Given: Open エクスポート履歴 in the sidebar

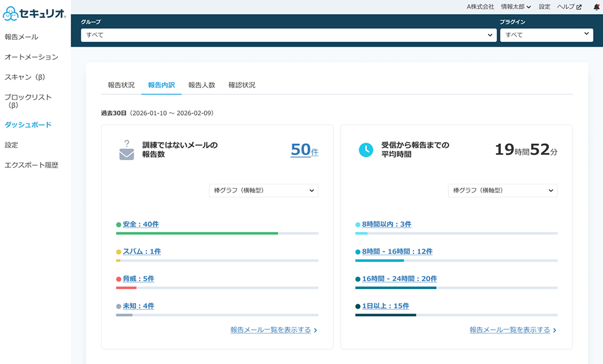Looking at the screenshot, I should tap(31, 165).
